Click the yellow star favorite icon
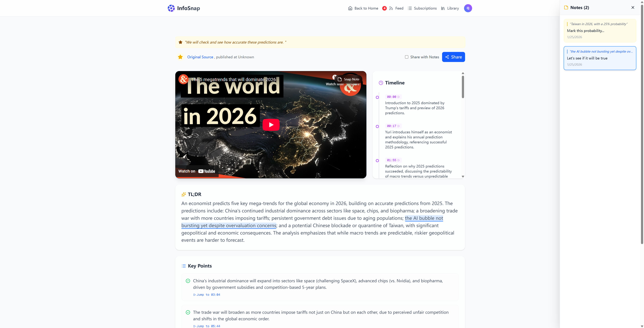 [180, 57]
